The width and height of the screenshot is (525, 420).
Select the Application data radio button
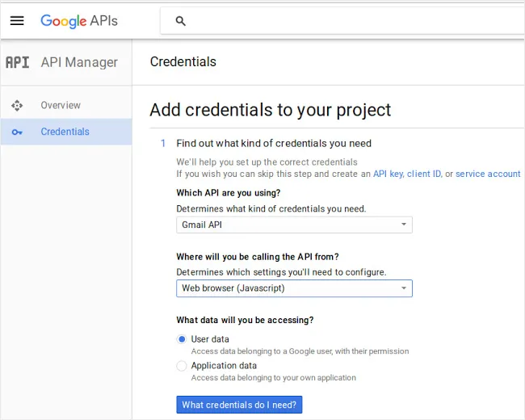pyautogui.click(x=182, y=366)
